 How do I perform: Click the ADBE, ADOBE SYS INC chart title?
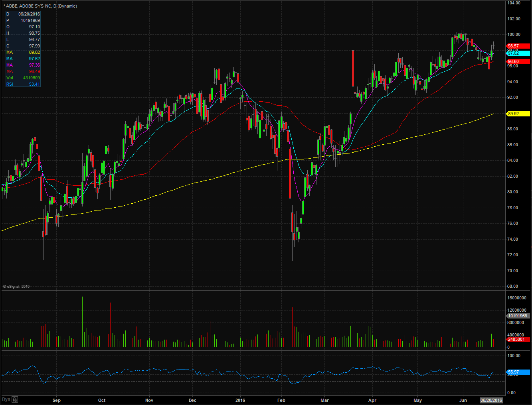pos(40,6)
